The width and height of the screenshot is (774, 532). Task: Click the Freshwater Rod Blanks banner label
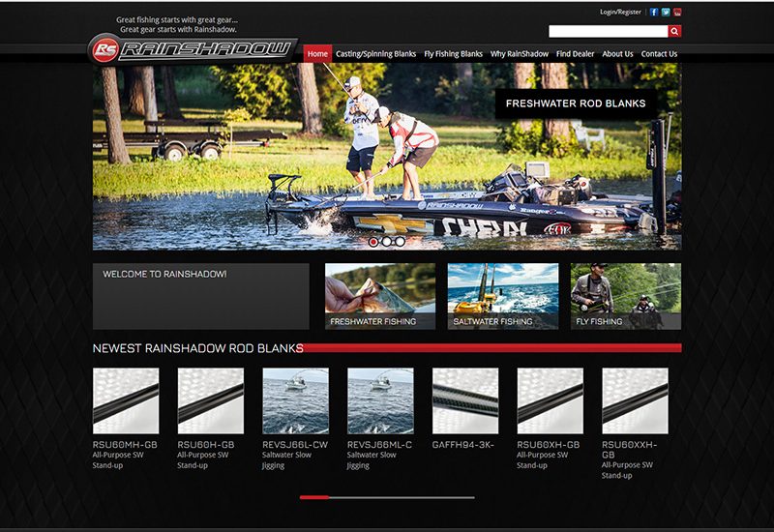[576, 103]
